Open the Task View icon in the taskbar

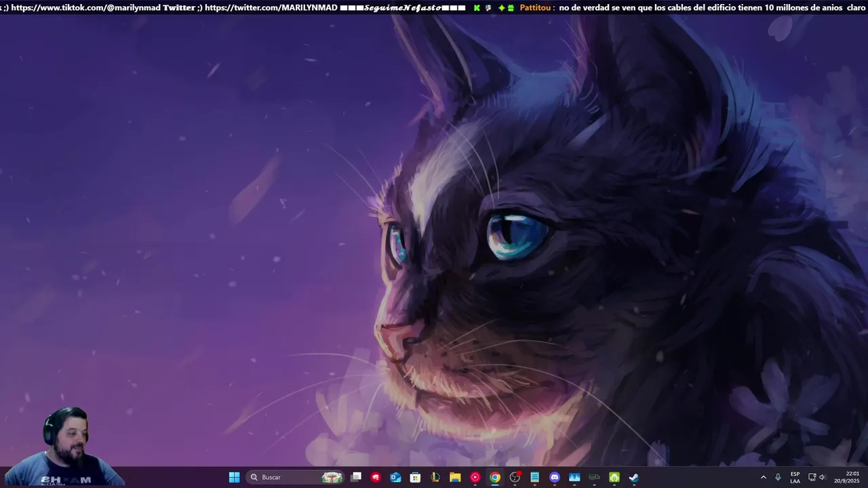[356, 477]
